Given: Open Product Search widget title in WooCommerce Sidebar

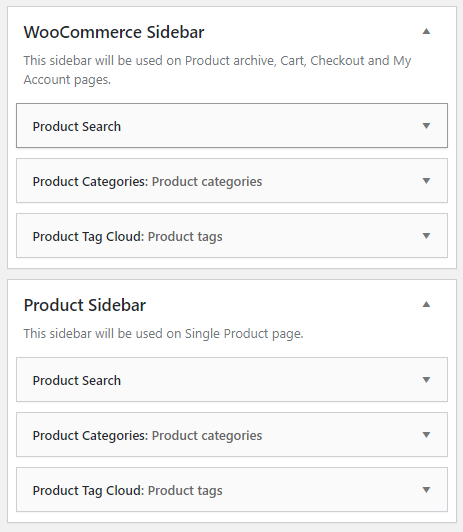Looking at the screenshot, I should (x=77, y=127).
